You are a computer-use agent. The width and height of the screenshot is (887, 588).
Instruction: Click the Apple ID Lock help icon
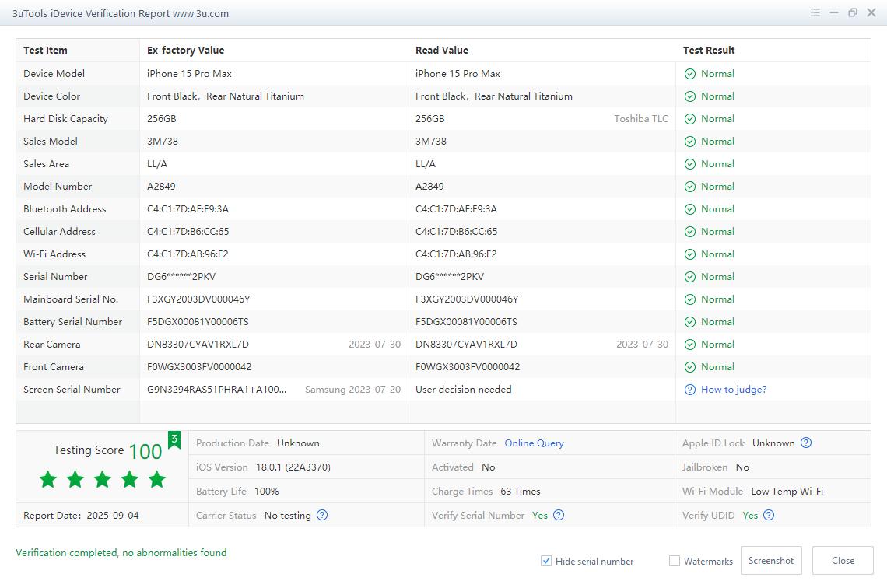(806, 443)
